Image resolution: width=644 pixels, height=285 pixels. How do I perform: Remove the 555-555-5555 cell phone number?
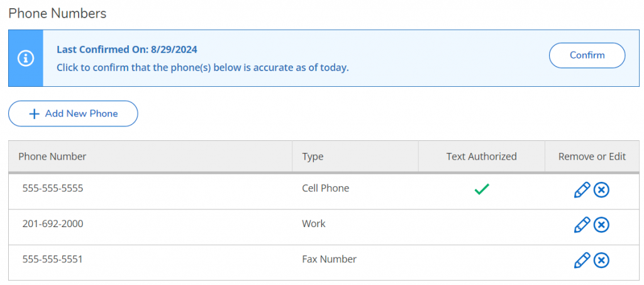(x=602, y=189)
